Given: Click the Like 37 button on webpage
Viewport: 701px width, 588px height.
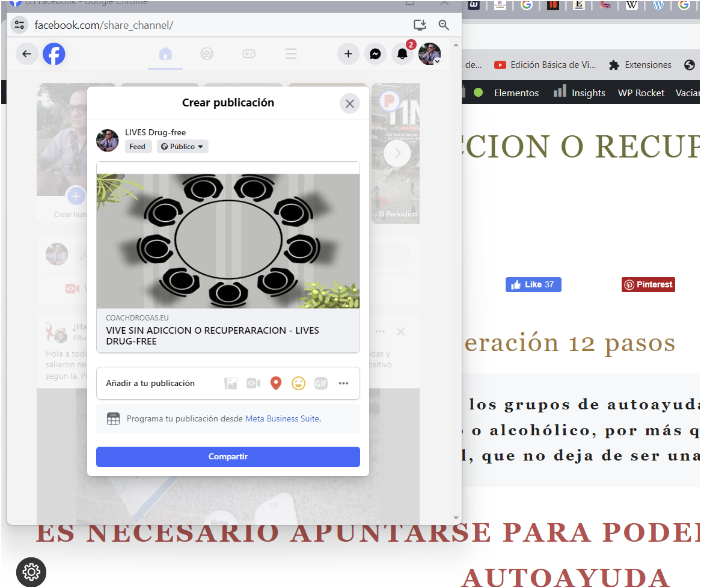Looking at the screenshot, I should [533, 284].
